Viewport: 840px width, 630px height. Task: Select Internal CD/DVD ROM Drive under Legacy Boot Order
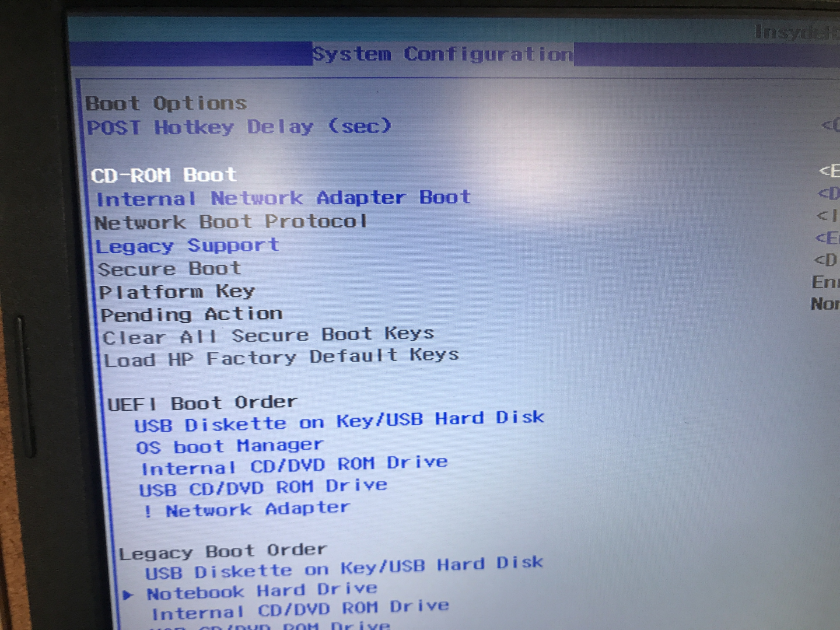click(x=300, y=610)
